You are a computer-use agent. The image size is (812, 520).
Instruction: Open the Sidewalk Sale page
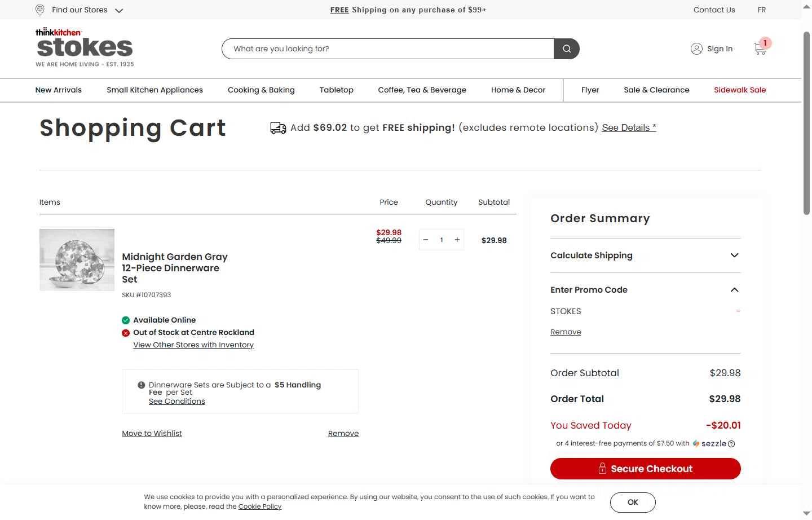point(740,90)
